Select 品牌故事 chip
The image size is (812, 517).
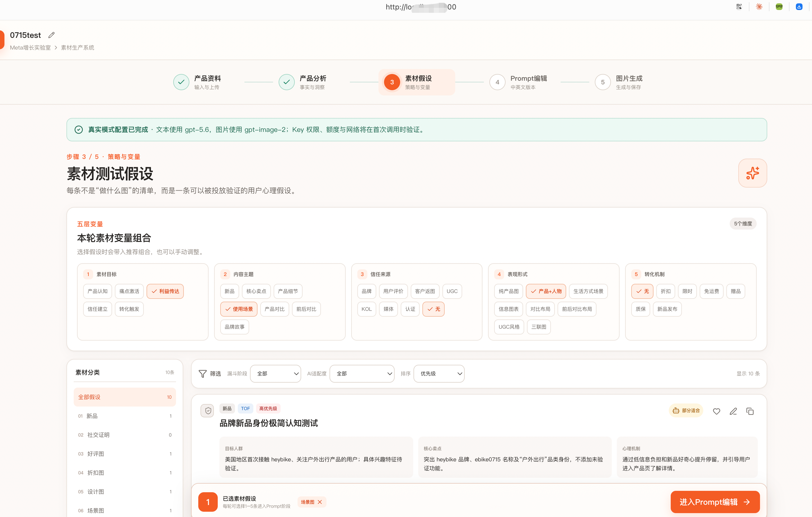(x=235, y=327)
